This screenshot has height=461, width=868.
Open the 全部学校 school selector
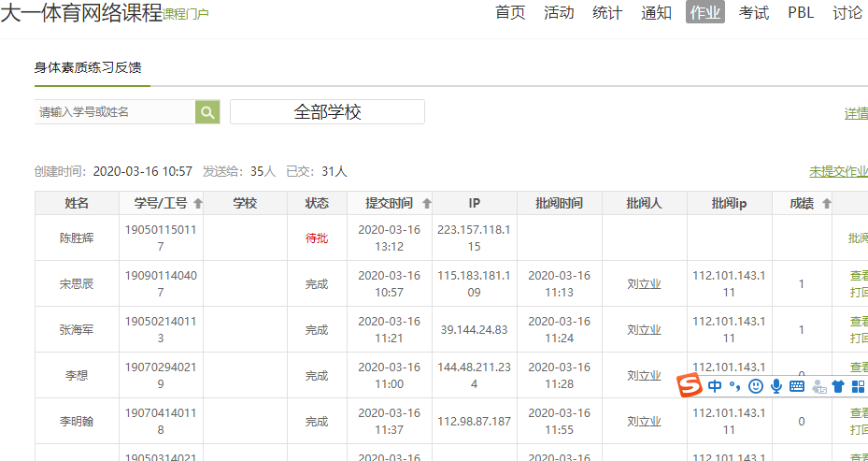[x=327, y=112]
